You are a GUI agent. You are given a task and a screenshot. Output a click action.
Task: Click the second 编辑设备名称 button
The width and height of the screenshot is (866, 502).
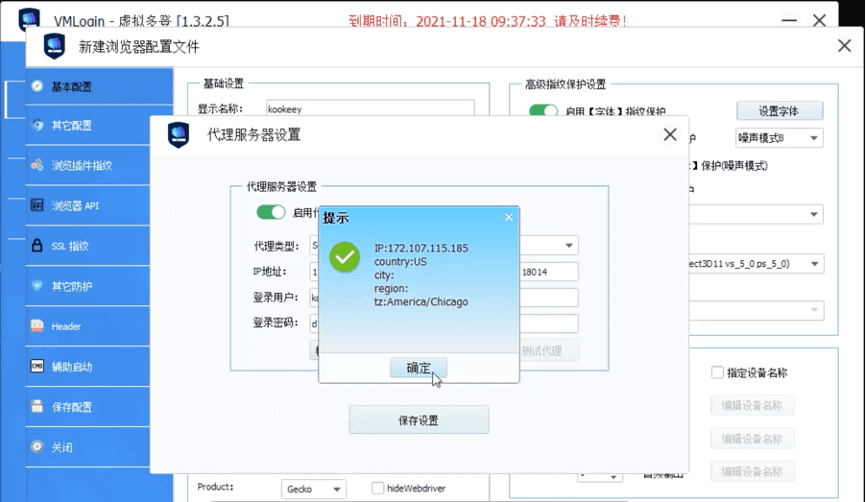tap(752, 438)
